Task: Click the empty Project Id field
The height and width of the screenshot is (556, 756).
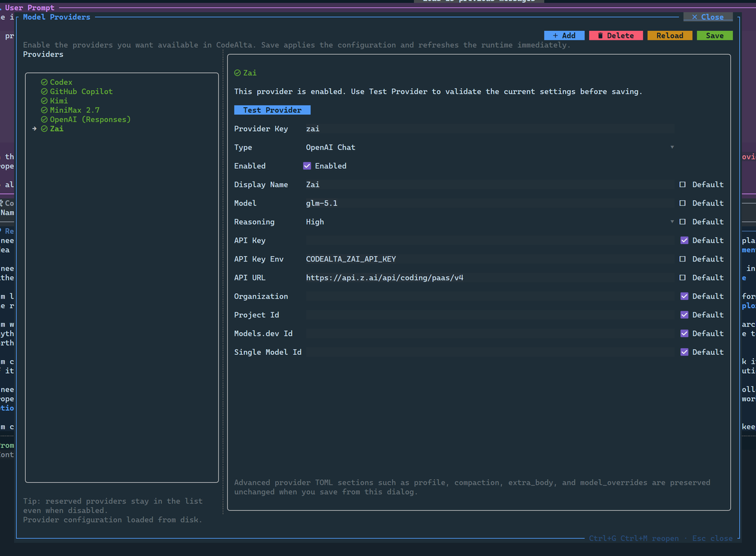Action: [490, 315]
